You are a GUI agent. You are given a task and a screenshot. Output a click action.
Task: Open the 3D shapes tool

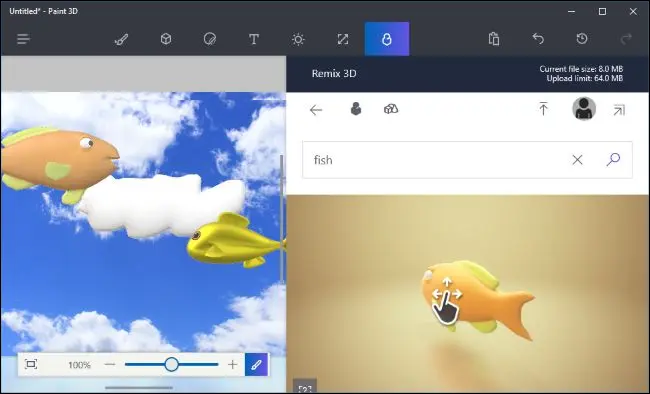(x=166, y=39)
